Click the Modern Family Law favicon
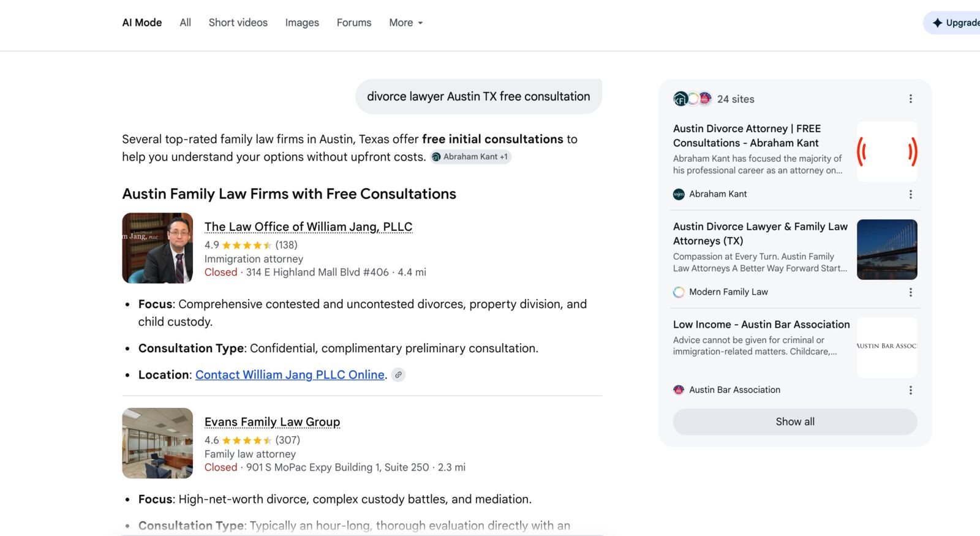The image size is (980, 536). click(x=679, y=292)
